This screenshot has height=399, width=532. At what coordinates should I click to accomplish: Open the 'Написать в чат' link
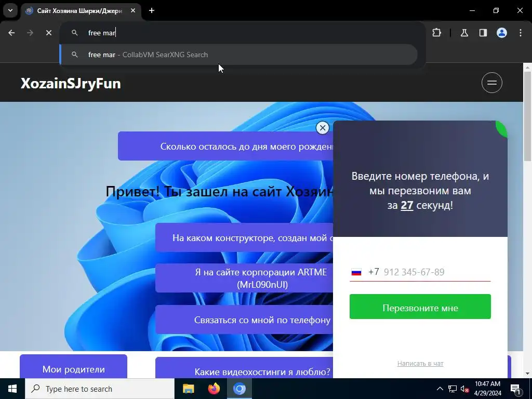(x=420, y=363)
